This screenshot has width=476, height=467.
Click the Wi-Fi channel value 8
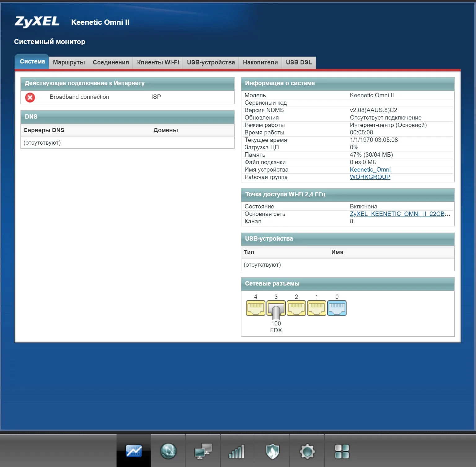pos(351,221)
